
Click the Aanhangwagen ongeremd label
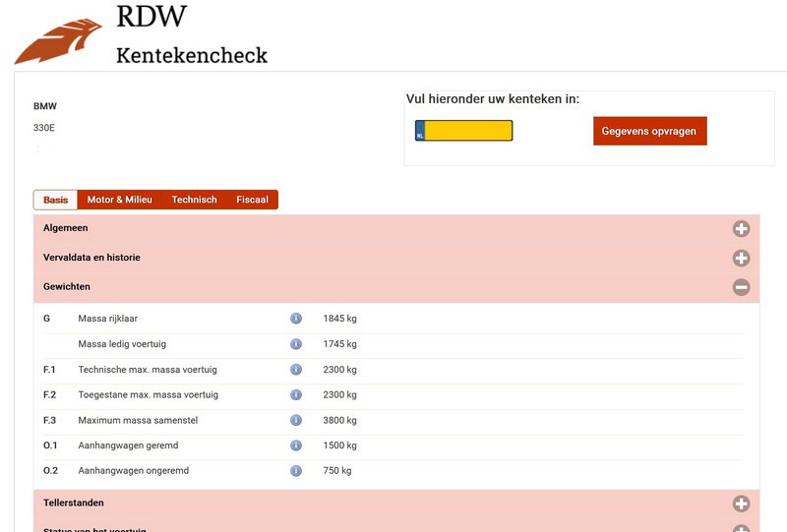click(x=134, y=471)
